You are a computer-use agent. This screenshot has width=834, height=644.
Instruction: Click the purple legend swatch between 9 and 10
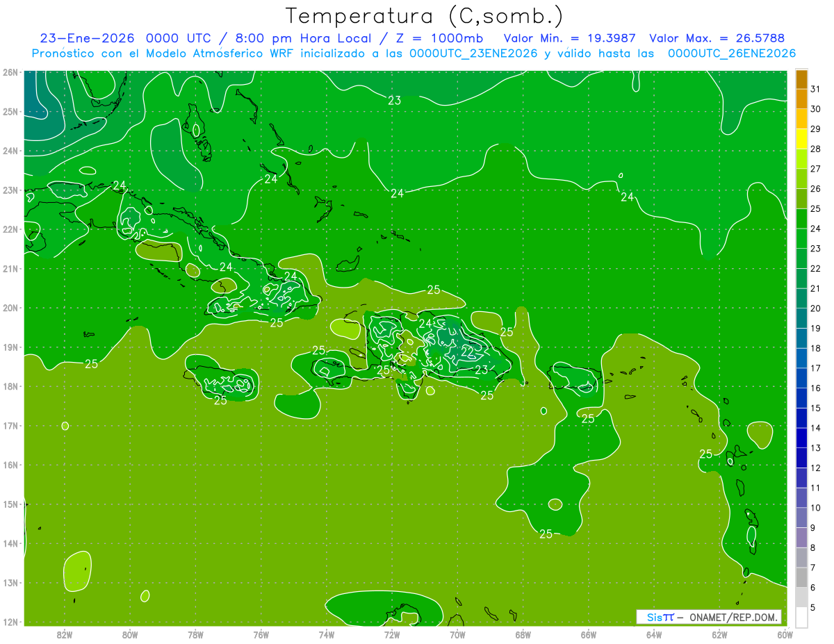[801, 518]
